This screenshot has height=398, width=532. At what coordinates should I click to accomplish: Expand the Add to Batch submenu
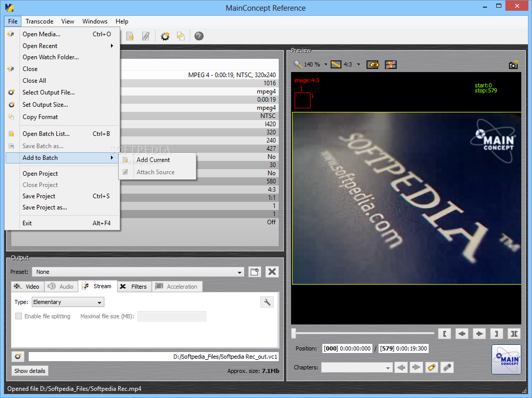62,158
